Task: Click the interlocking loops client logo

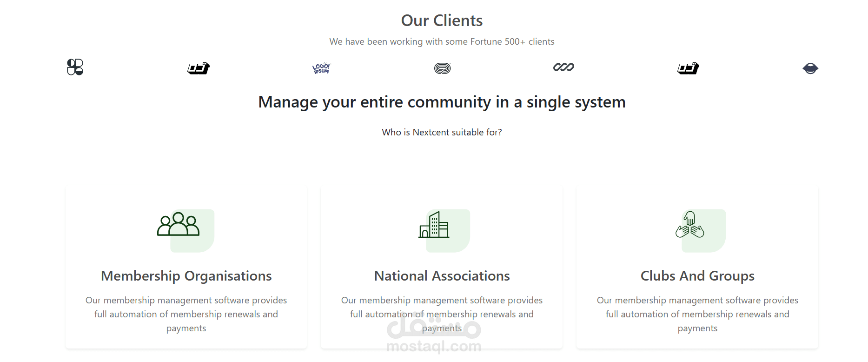Action: point(563,67)
